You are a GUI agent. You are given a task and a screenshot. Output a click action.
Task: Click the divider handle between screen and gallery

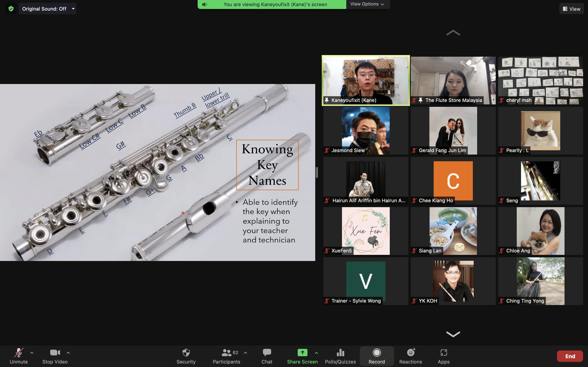[317, 172]
